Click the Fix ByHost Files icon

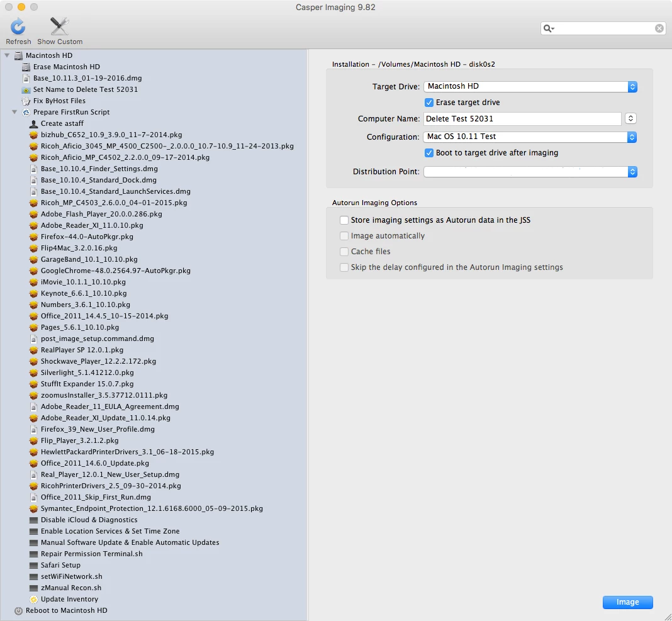(26, 101)
